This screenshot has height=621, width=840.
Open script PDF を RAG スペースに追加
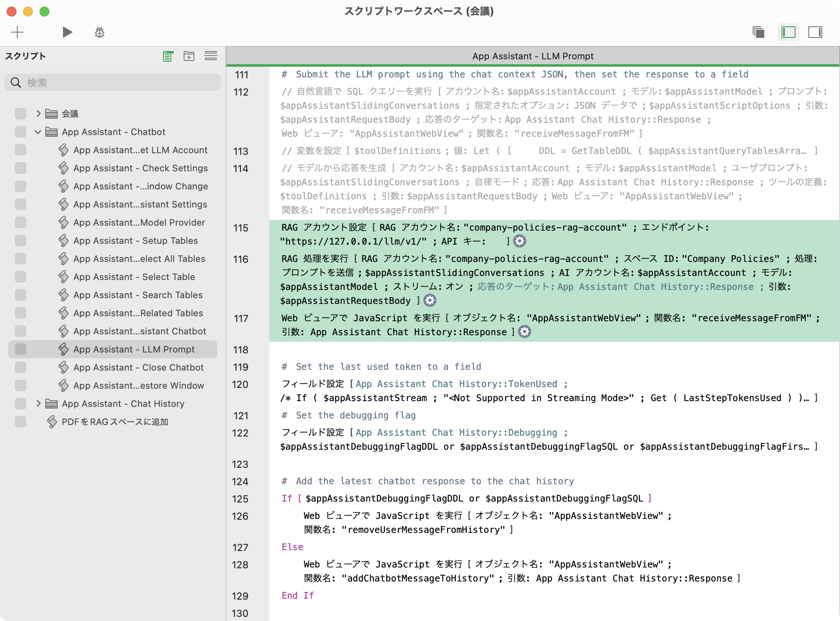[x=115, y=422]
